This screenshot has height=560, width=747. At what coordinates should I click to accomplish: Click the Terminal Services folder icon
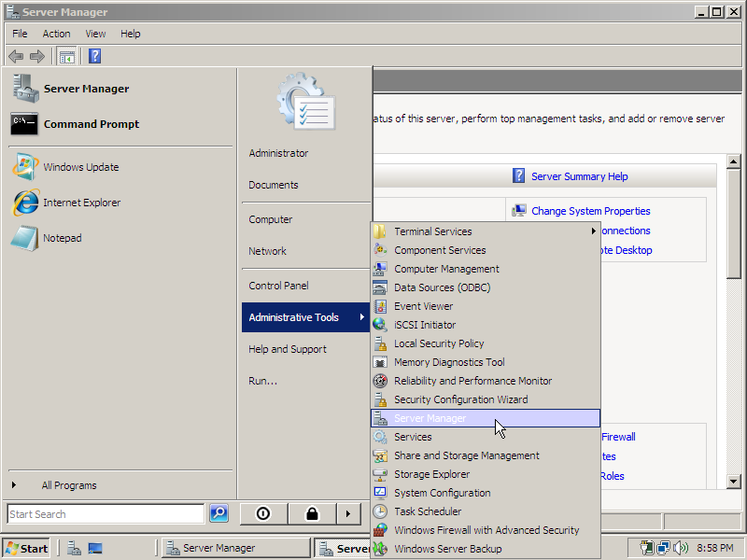380,231
